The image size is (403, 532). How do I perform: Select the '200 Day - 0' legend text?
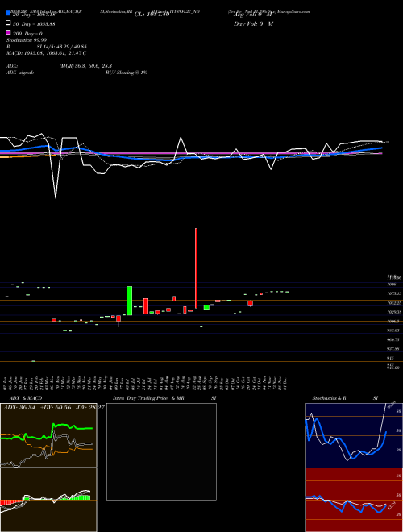coord(28,34)
